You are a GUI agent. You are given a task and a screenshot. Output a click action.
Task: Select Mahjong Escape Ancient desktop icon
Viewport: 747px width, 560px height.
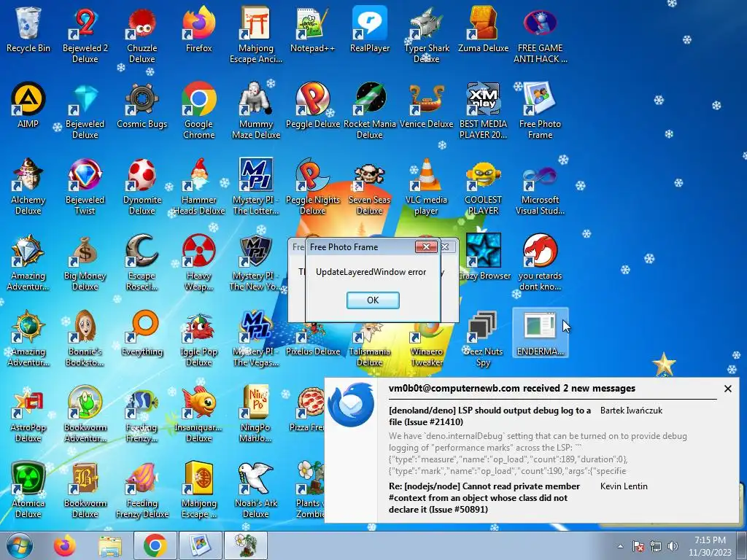[256, 36]
